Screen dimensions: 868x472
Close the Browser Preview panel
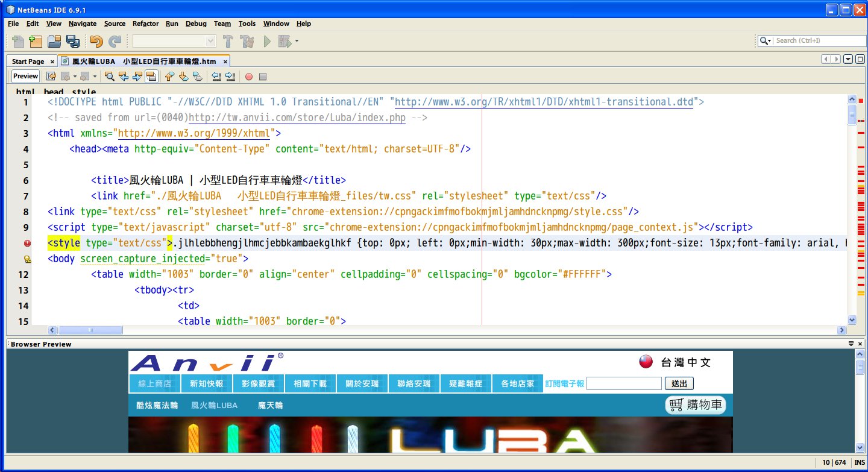[860, 344]
